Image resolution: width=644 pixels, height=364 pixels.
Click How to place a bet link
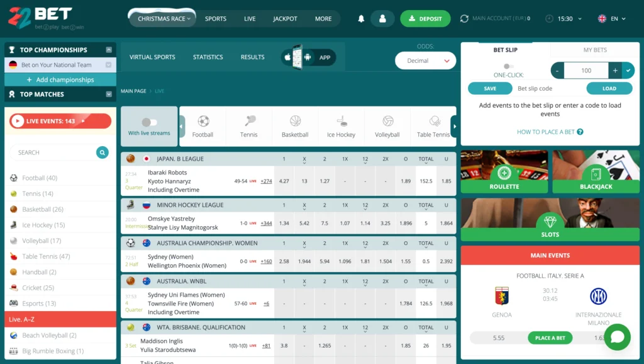coord(545,132)
